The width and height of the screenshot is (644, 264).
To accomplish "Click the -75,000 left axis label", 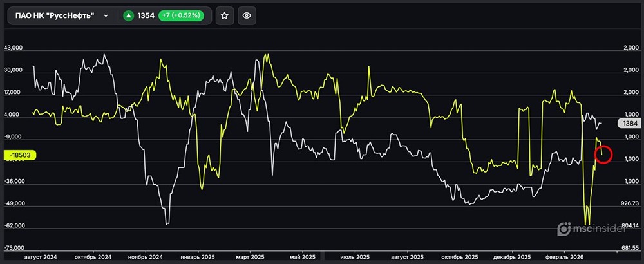I will 14,248.
